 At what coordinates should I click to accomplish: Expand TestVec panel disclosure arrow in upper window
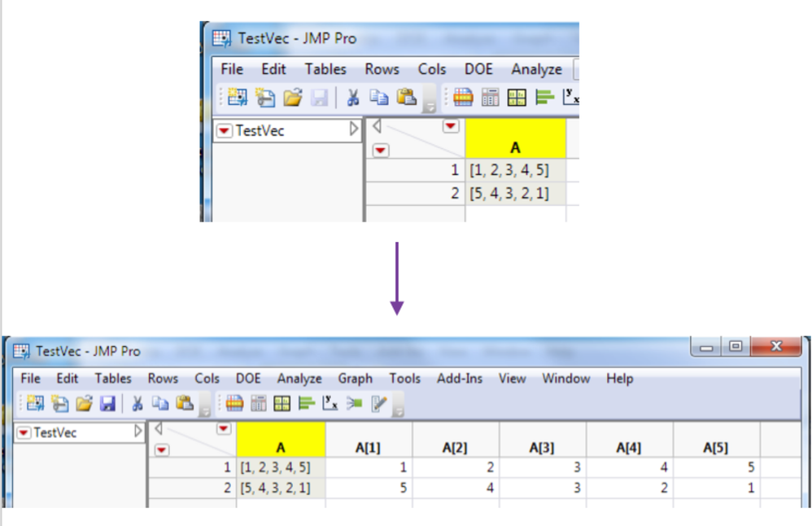354,129
